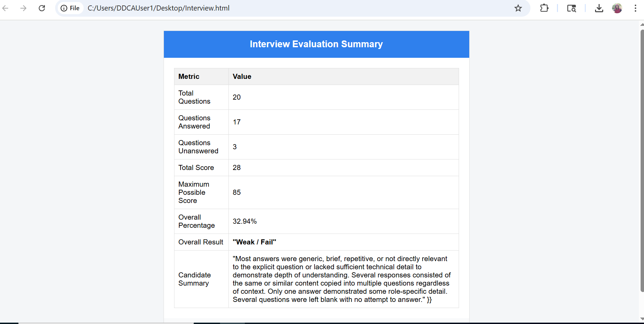644x324 pixels.
Task: Click the Interview Evaluation Summary heading
Action: (x=316, y=44)
